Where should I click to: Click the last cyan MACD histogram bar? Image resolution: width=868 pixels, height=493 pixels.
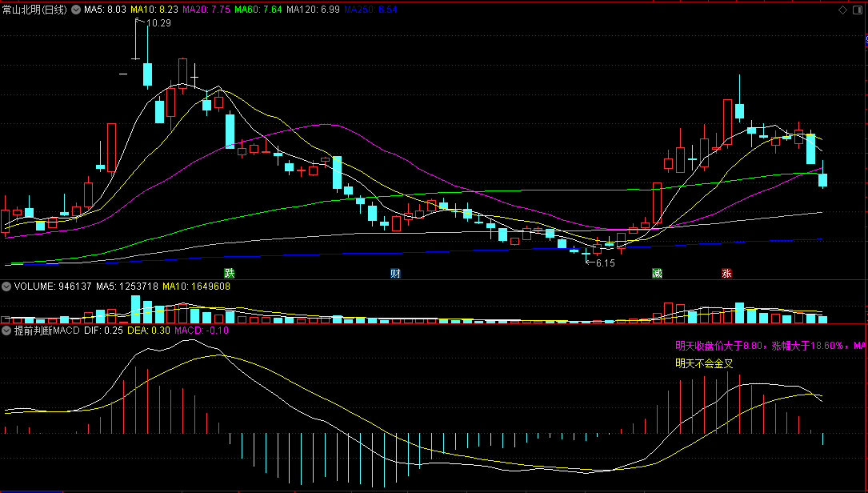pos(822,439)
